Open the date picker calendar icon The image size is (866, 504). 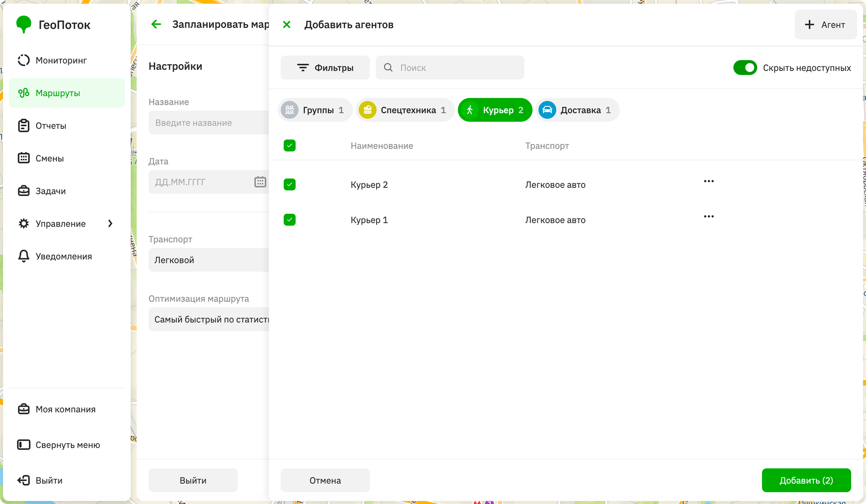click(260, 182)
